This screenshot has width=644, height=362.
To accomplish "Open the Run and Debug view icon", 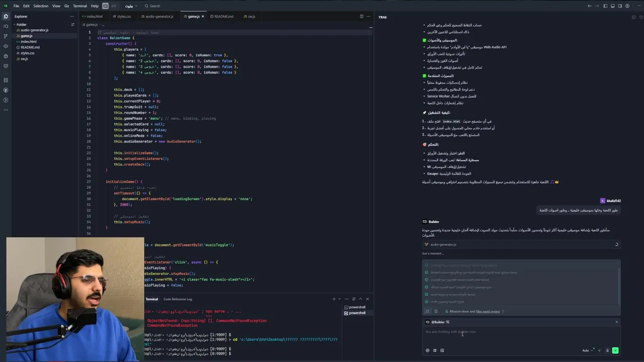I will click(x=6, y=56).
